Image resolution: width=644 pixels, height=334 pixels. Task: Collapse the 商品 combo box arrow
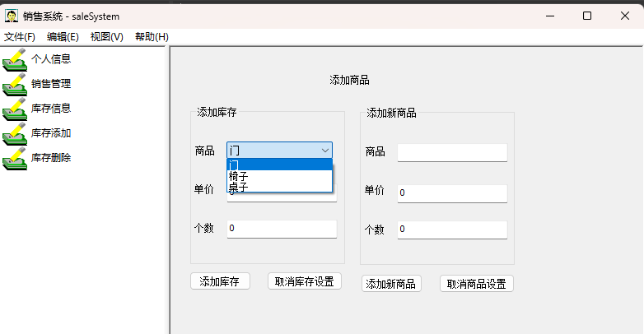(x=324, y=151)
